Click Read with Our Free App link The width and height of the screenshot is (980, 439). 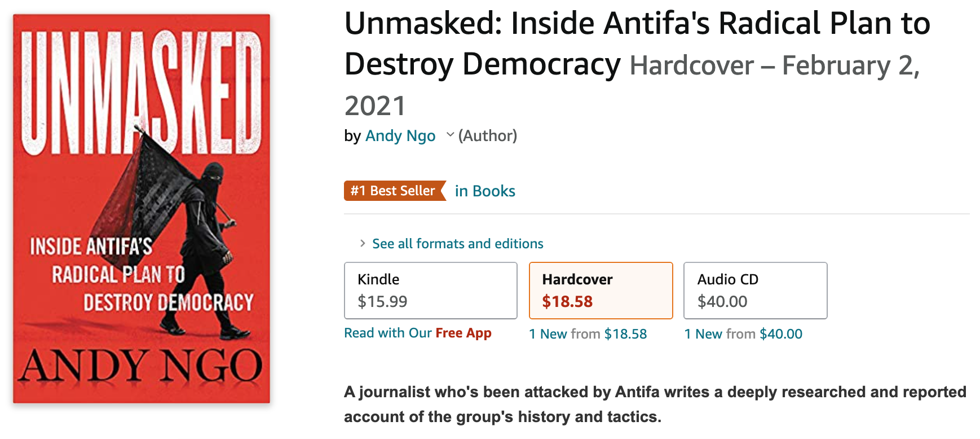point(418,333)
